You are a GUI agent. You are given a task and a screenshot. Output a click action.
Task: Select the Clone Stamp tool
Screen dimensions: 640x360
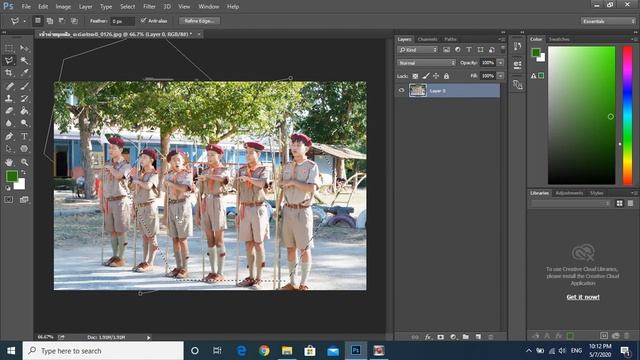coord(9,98)
